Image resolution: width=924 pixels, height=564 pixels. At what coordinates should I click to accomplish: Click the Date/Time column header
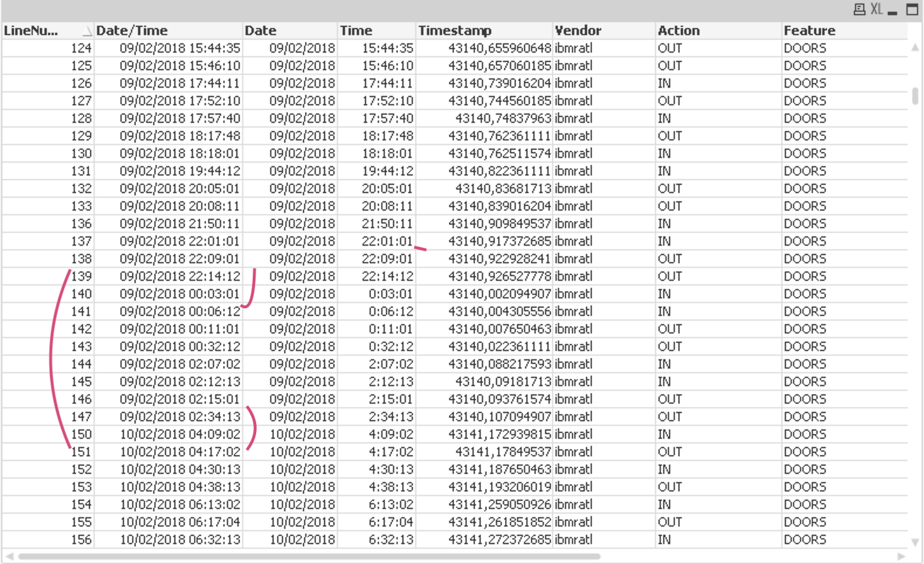(x=132, y=30)
